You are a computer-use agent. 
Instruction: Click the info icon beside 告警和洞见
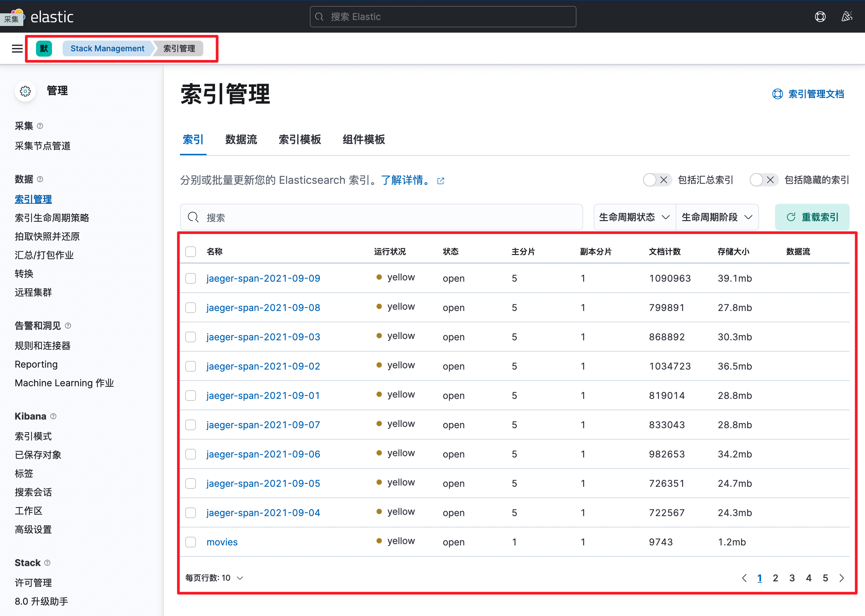pyautogui.click(x=68, y=325)
